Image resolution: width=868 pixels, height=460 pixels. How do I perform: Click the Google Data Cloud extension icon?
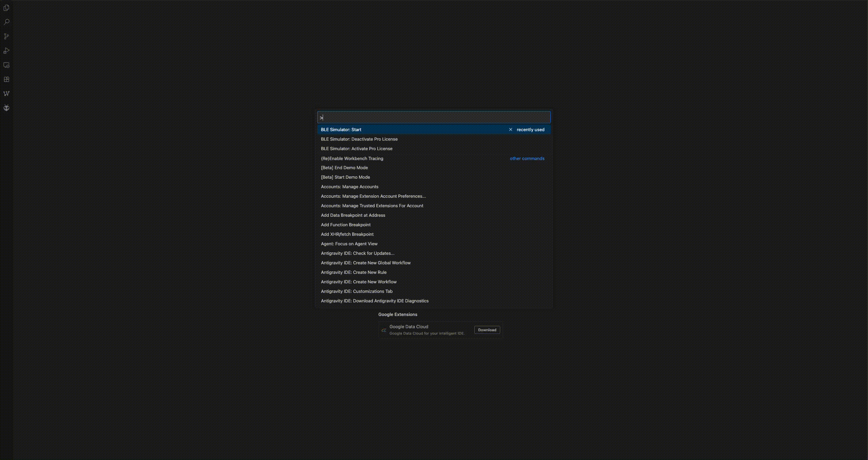point(384,330)
